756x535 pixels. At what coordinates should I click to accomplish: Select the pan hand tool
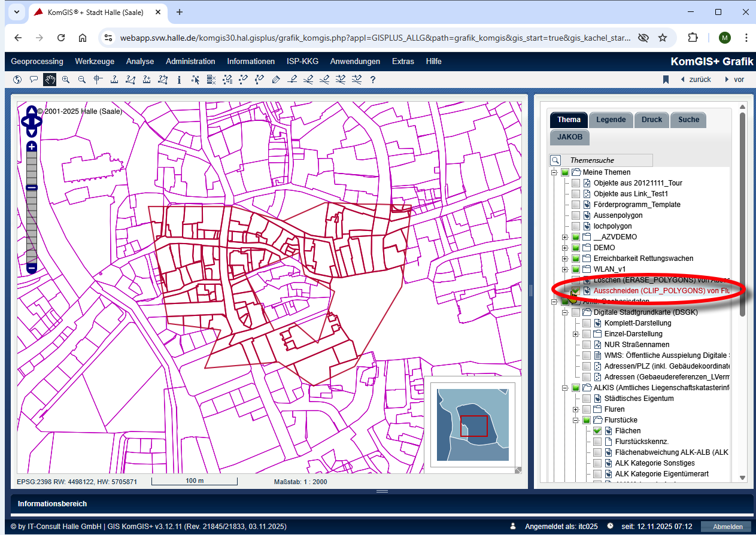point(50,80)
